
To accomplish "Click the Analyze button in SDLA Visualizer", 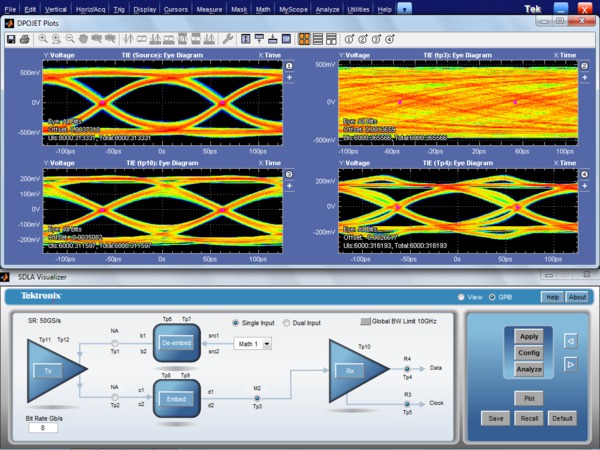I will click(x=529, y=369).
